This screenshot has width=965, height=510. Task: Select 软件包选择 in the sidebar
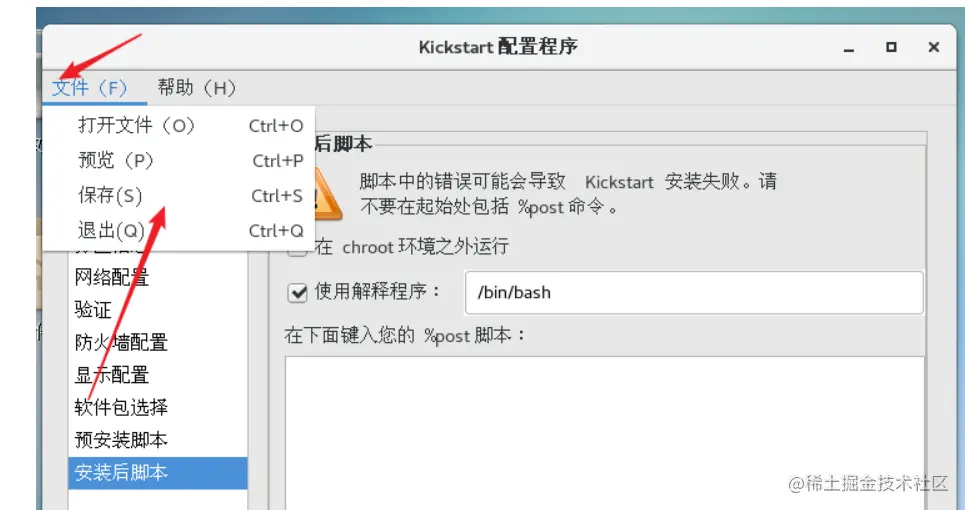(158, 408)
